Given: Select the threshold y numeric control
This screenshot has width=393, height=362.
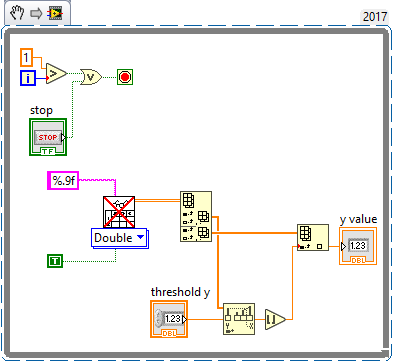Looking at the screenshot, I should tap(169, 319).
